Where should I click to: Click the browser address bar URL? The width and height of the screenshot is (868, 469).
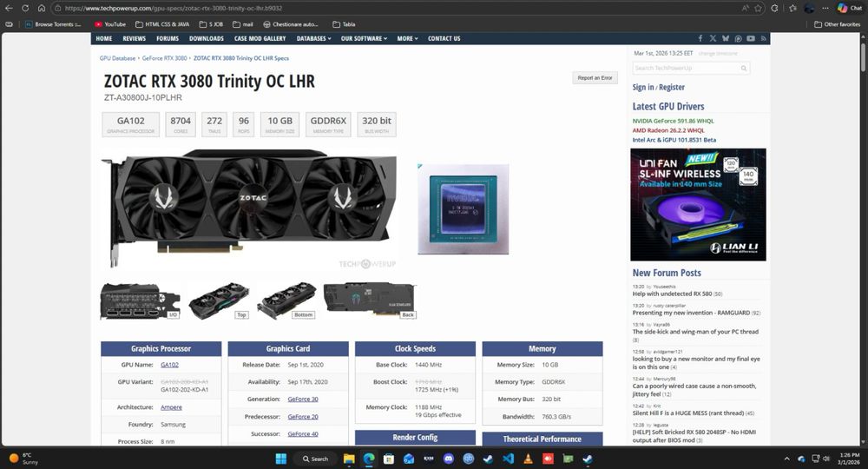(x=174, y=9)
